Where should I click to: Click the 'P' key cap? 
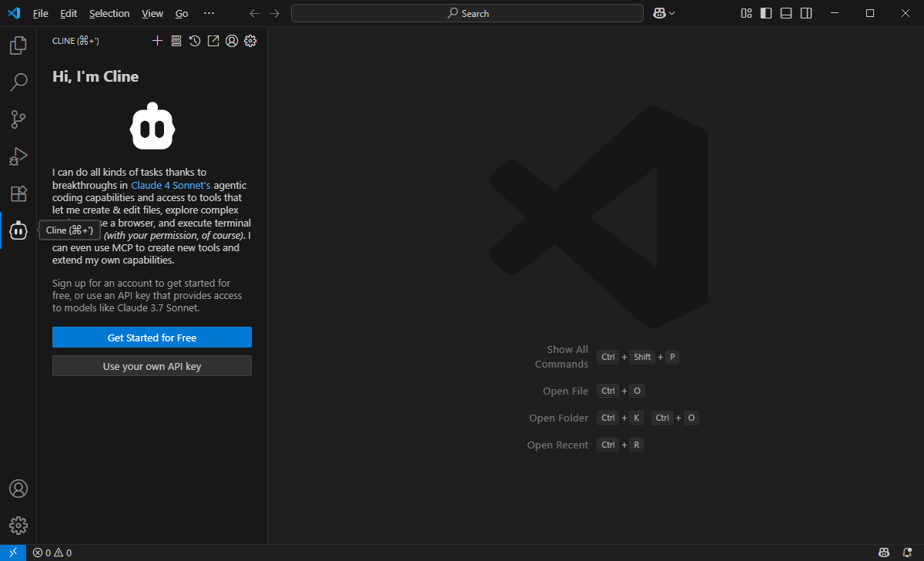pyautogui.click(x=672, y=357)
